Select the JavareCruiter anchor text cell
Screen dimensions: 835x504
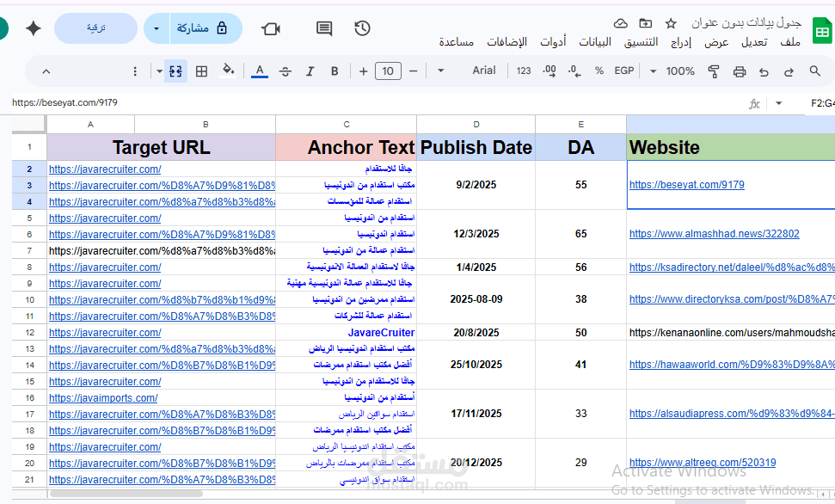tap(347, 333)
